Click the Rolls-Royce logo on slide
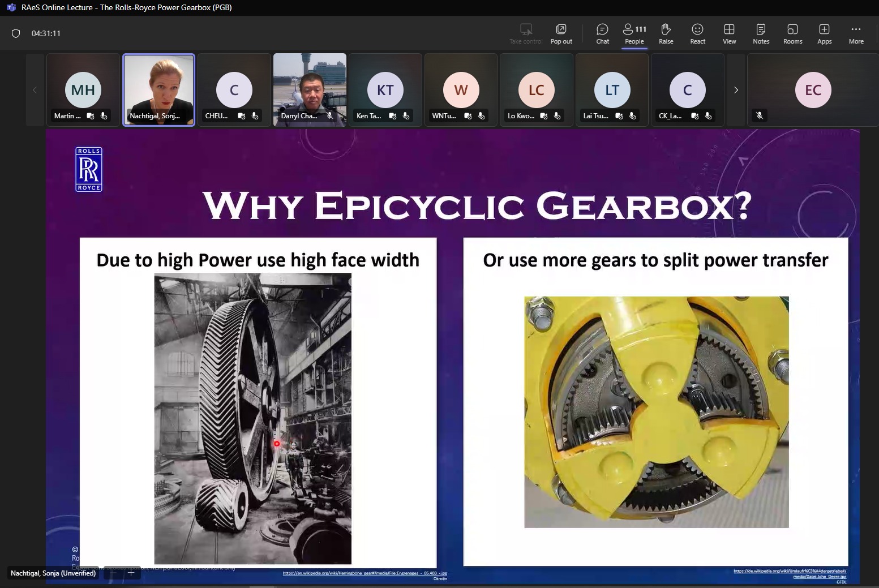This screenshot has width=879, height=588. coord(89,169)
